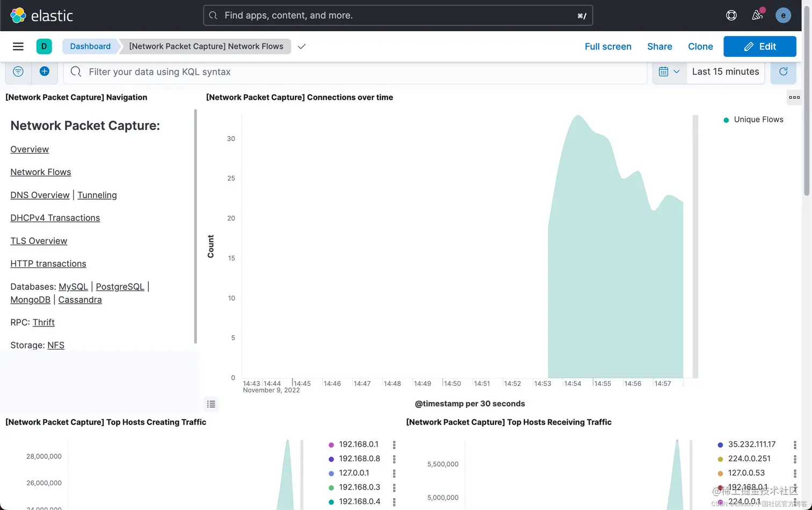Open the HTTP transactions link

tap(48, 264)
